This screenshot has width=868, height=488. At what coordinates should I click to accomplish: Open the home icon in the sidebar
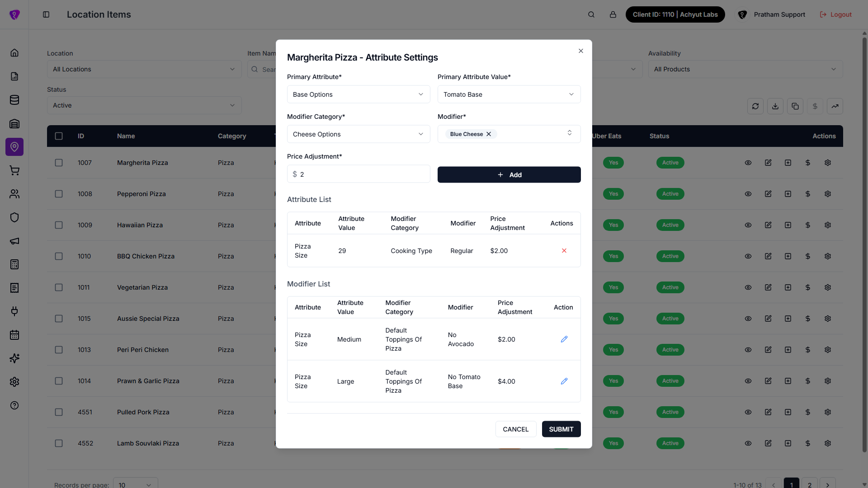14,53
